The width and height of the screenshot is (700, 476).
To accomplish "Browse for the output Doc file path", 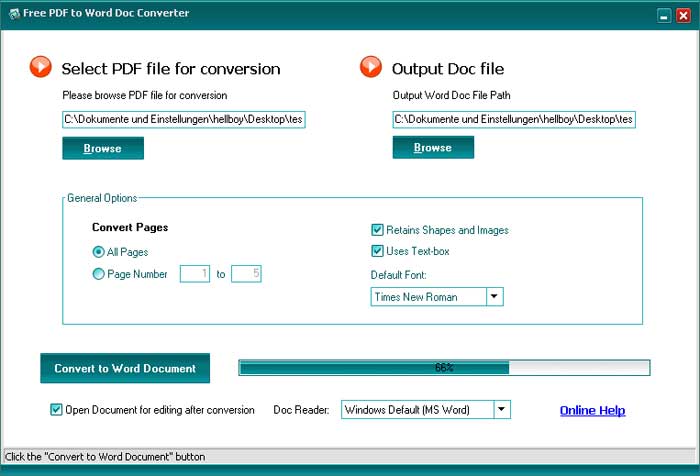I will [x=433, y=147].
